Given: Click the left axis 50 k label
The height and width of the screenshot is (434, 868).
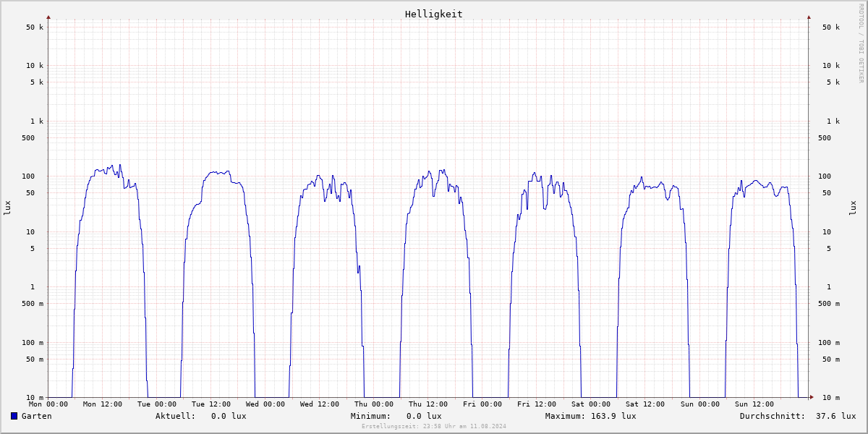Looking at the screenshot, I should (35, 27).
